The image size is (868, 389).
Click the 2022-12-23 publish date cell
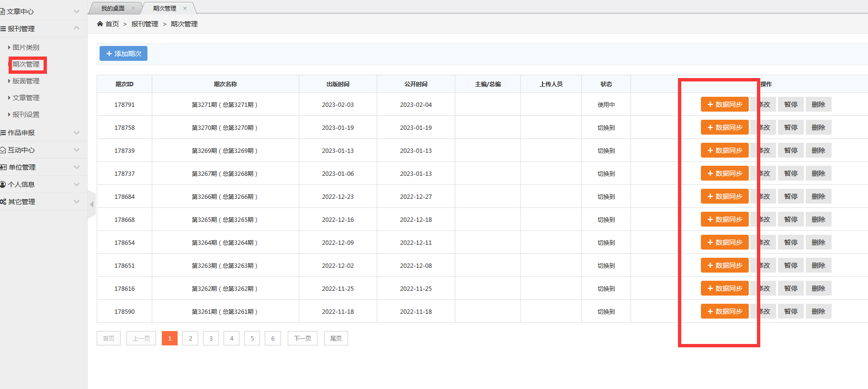[338, 196]
